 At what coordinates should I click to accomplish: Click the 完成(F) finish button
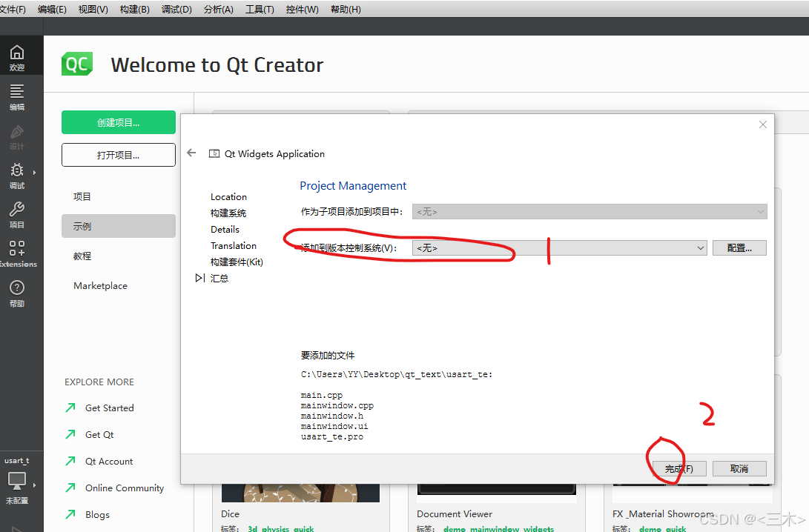click(x=679, y=468)
